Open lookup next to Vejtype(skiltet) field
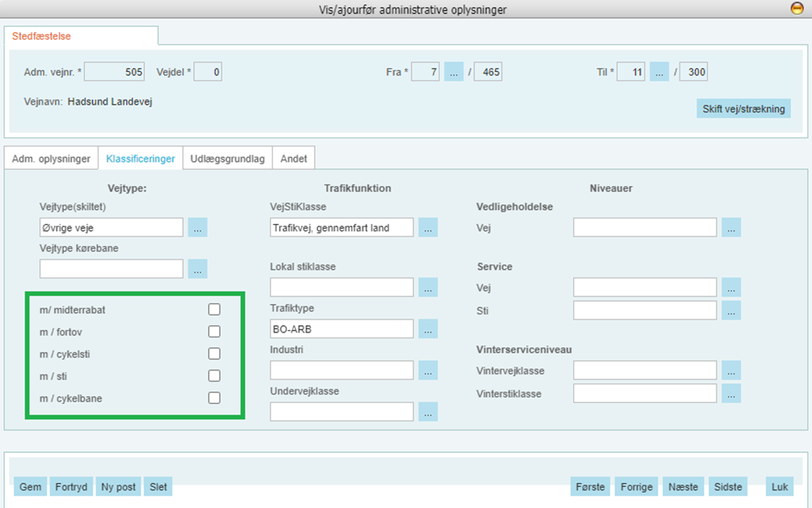This screenshot has height=508, width=812. coord(197,227)
